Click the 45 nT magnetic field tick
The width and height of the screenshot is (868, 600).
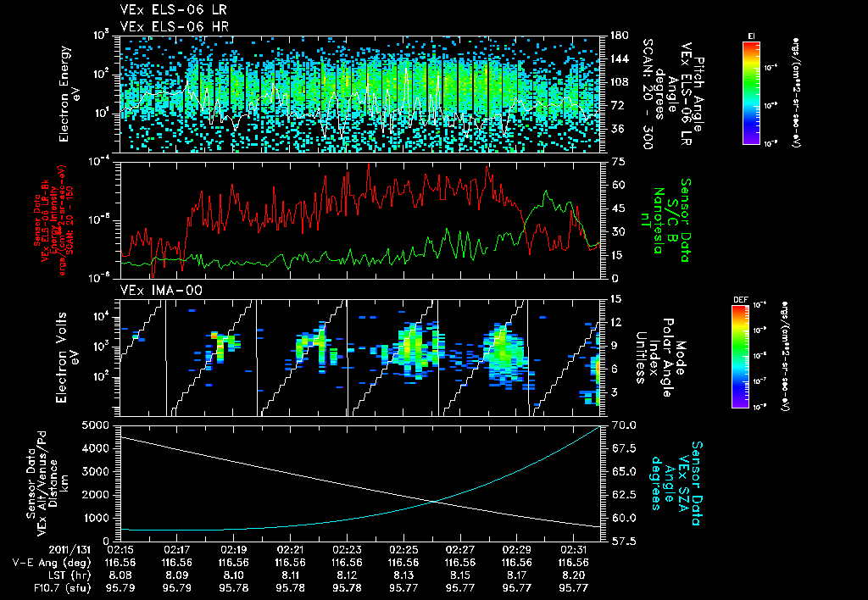point(618,208)
